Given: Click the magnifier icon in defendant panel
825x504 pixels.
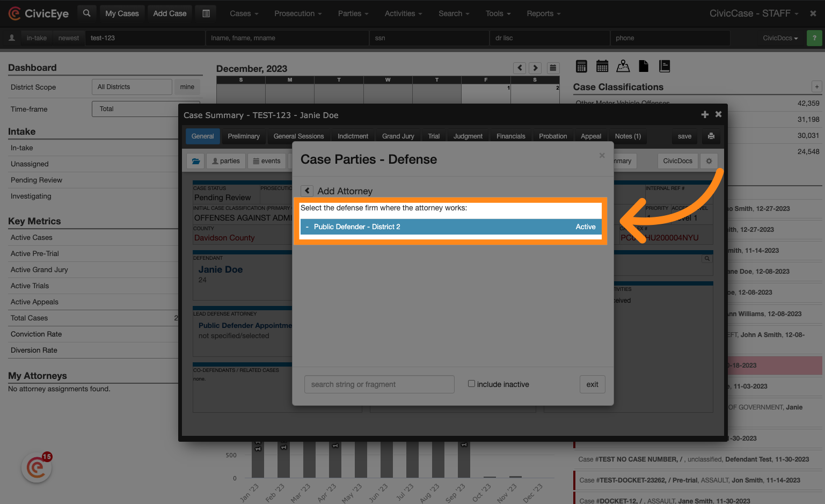Looking at the screenshot, I should click(x=707, y=259).
